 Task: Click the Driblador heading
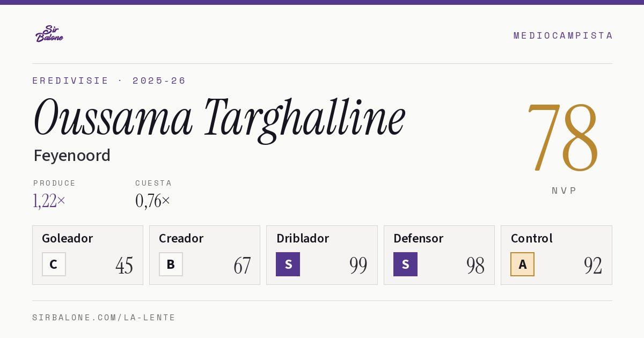303,238
